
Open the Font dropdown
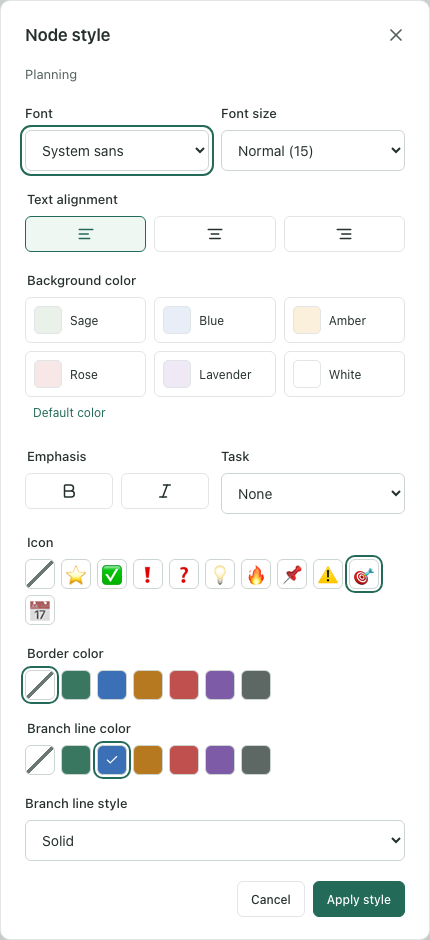click(x=117, y=150)
